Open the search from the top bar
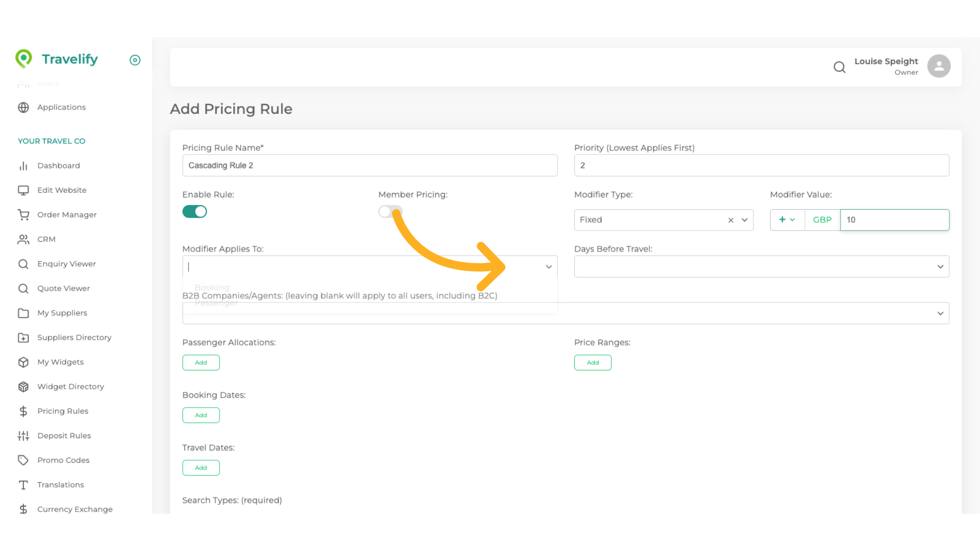The width and height of the screenshot is (980, 551). (840, 67)
